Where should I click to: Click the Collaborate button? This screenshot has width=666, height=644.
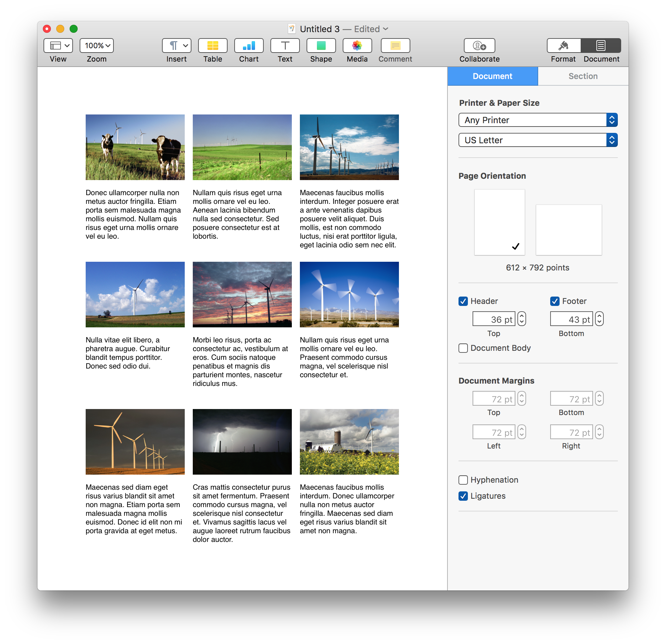tap(479, 49)
